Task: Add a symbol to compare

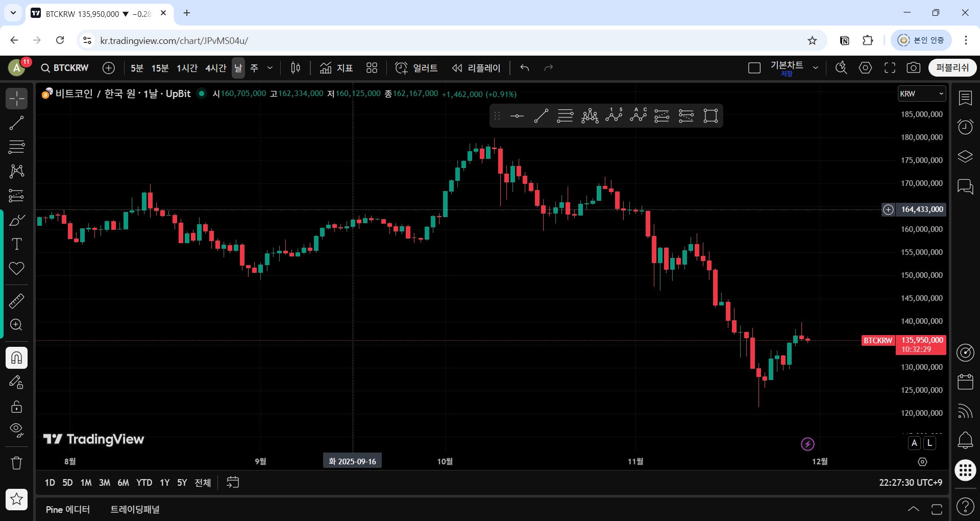Action: [x=109, y=68]
